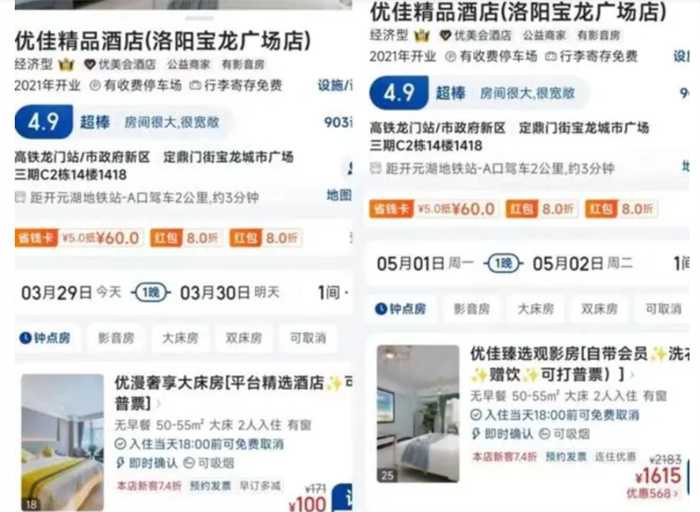Click the clock icon on left 钟点房 filter
700x512 pixels.
point(25,338)
